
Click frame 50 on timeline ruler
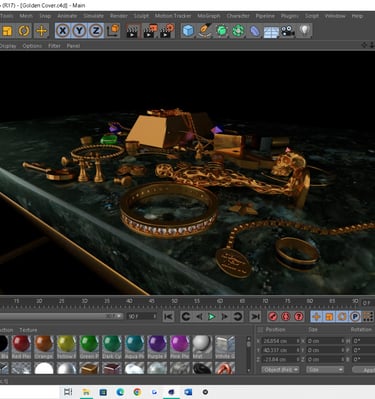(174, 301)
